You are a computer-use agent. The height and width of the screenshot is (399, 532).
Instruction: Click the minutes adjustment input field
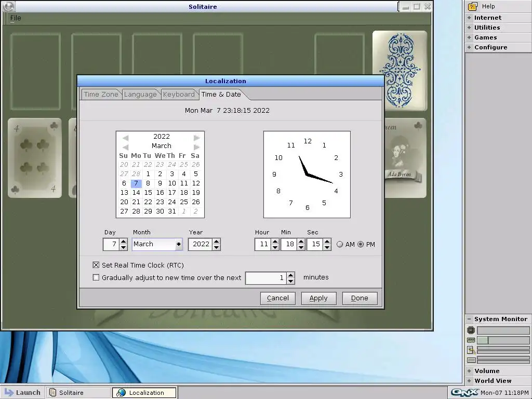[x=266, y=278]
